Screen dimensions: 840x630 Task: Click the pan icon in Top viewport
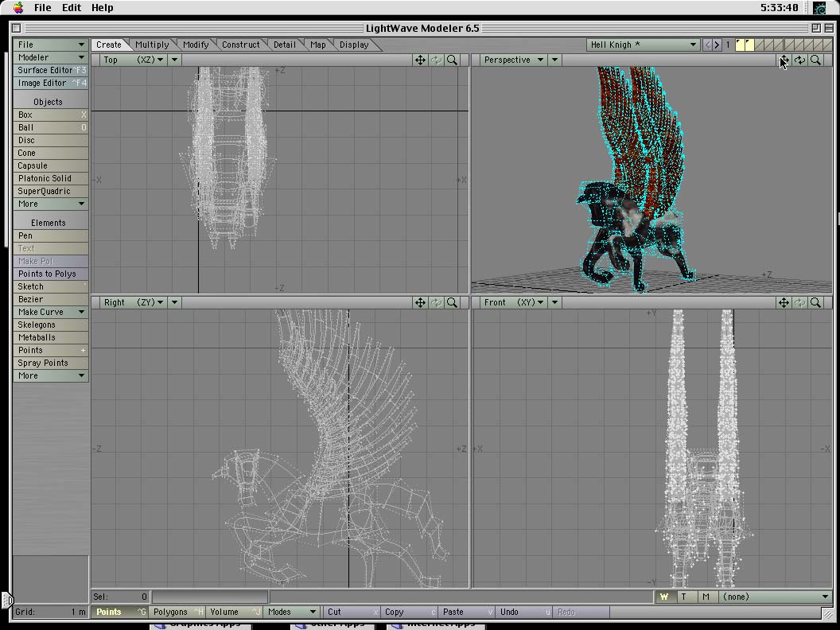coord(420,60)
